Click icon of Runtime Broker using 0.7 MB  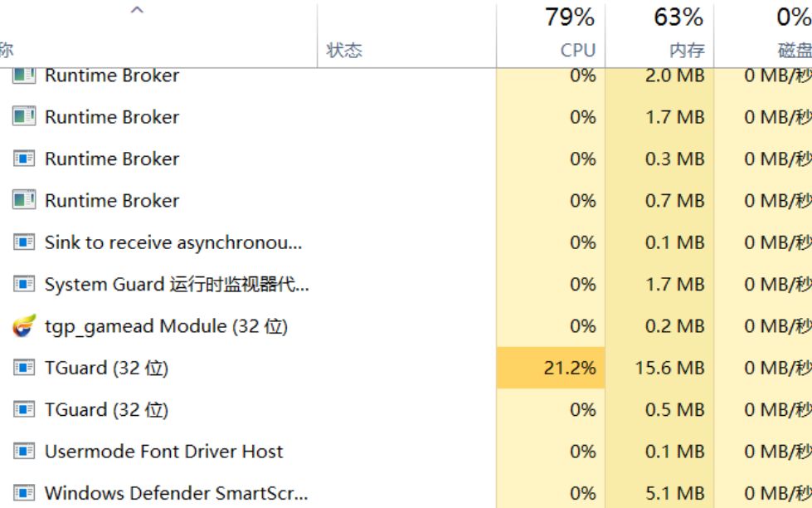[x=24, y=200]
